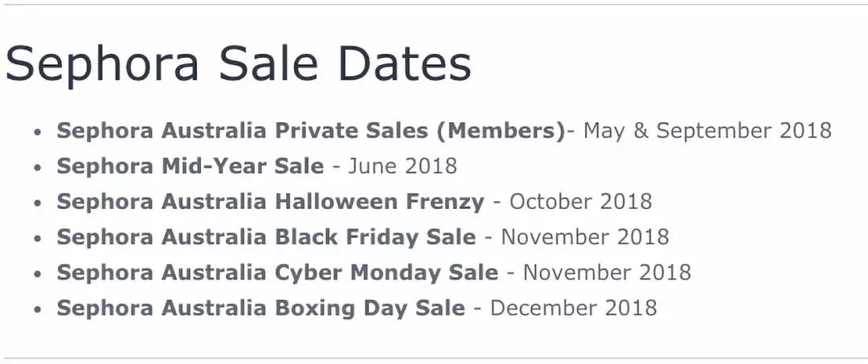
Task: Click the December 2018 date
Action: pos(574,308)
